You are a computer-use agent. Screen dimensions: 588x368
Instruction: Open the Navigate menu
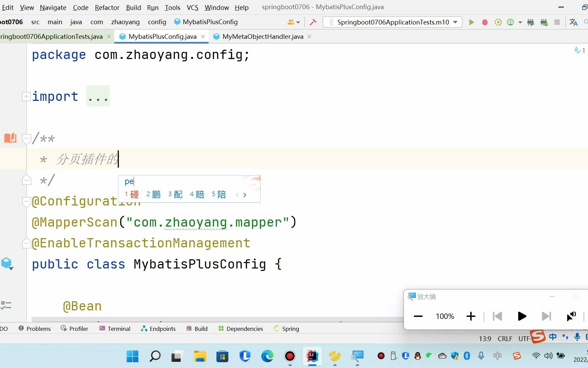[x=53, y=7]
